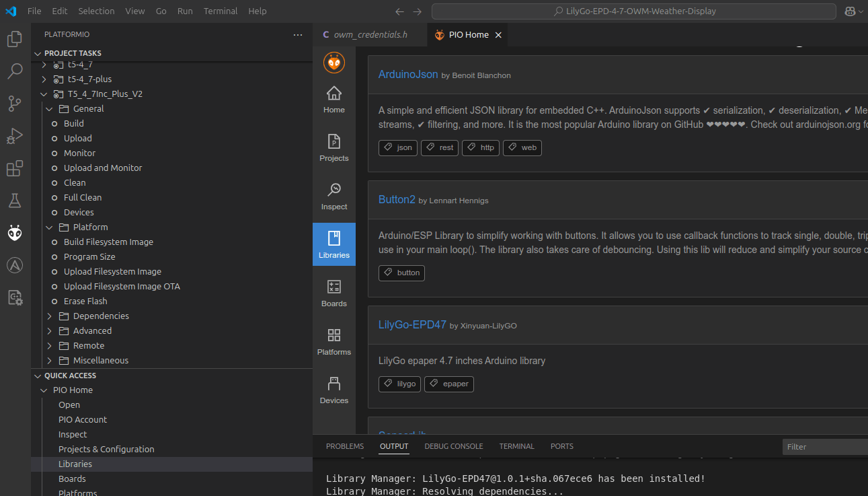
Task: Open the Copilot icon in title bar
Action: tap(851, 11)
